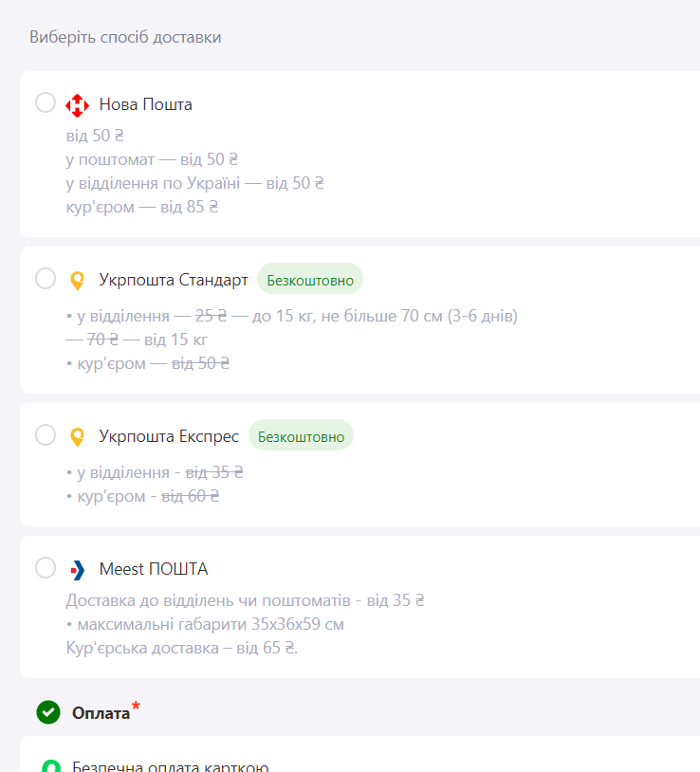This screenshot has height=772, width=700.
Task: Click the Оплата section heading
Action: click(x=101, y=713)
